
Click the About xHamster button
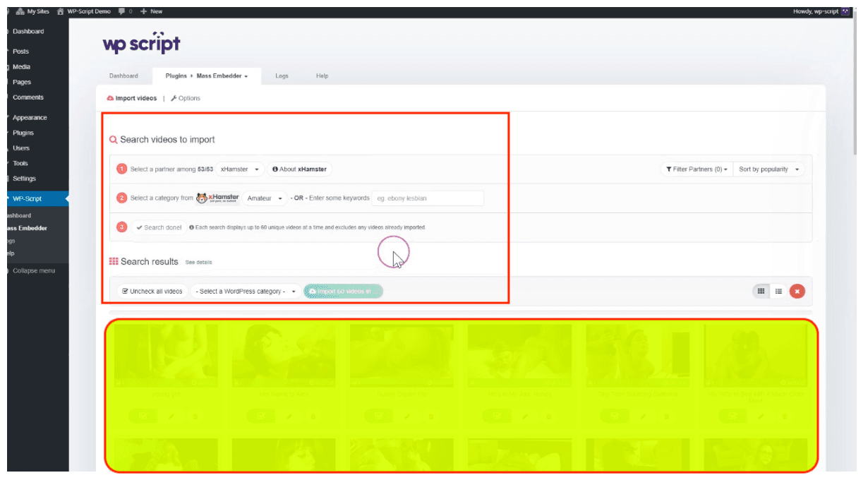[x=299, y=169]
